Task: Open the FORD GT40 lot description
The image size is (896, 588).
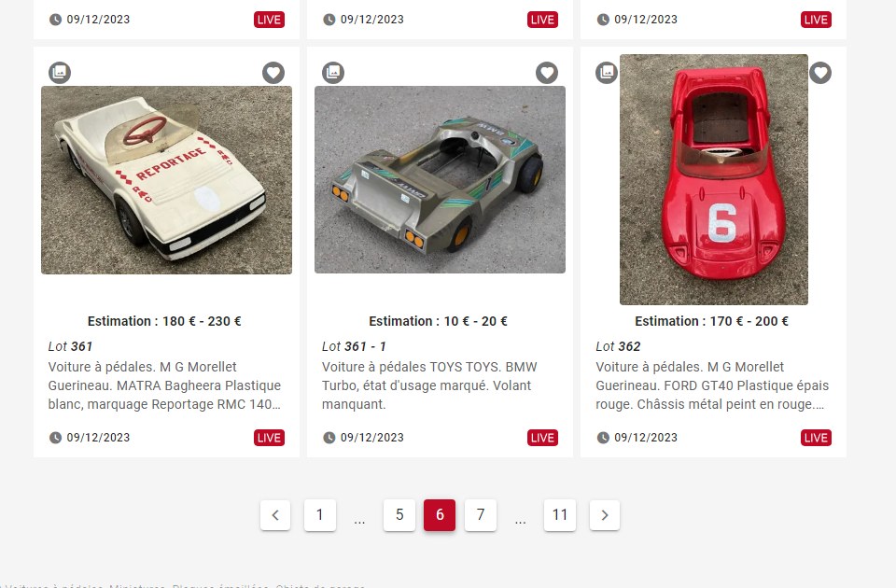Action: [x=712, y=385]
